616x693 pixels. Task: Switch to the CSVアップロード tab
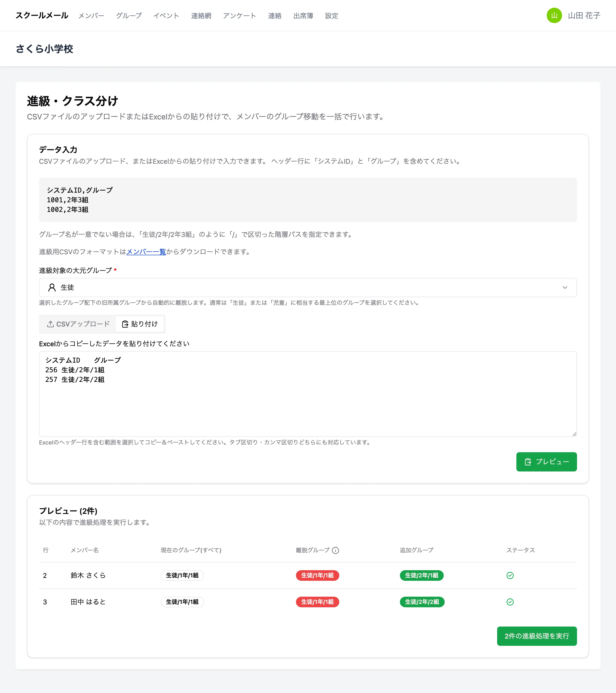(78, 324)
